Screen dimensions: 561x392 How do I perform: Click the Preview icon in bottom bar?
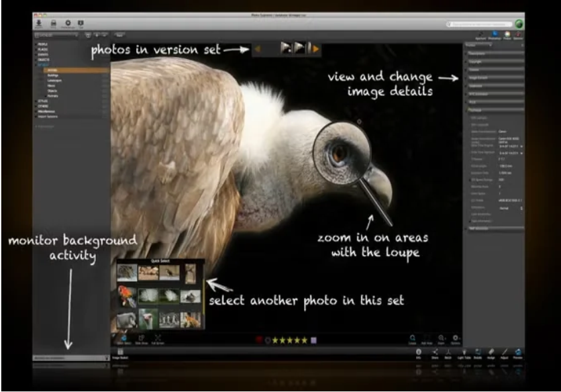point(517,354)
